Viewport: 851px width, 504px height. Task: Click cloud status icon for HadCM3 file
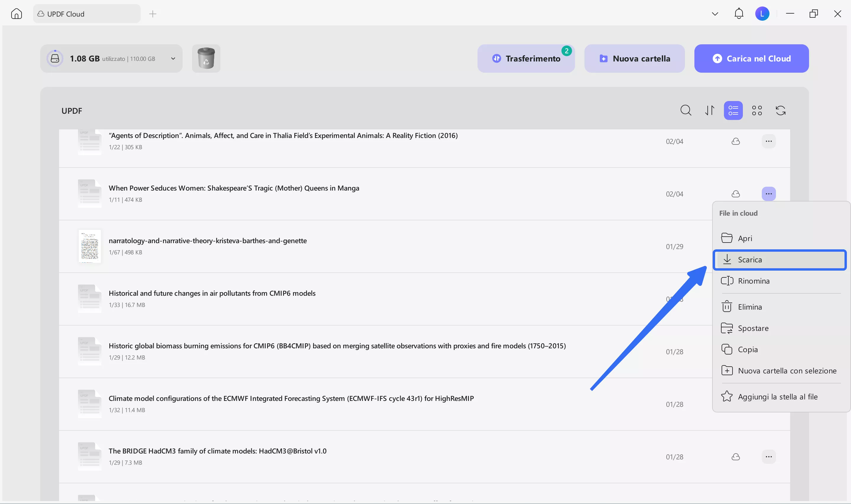pyautogui.click(x=735, y=457)
